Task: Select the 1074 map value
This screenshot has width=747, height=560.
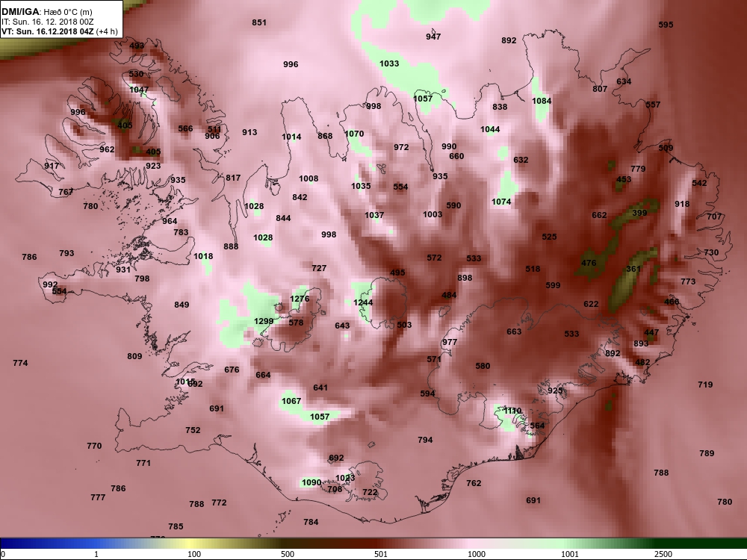Action: pos(502,202)
